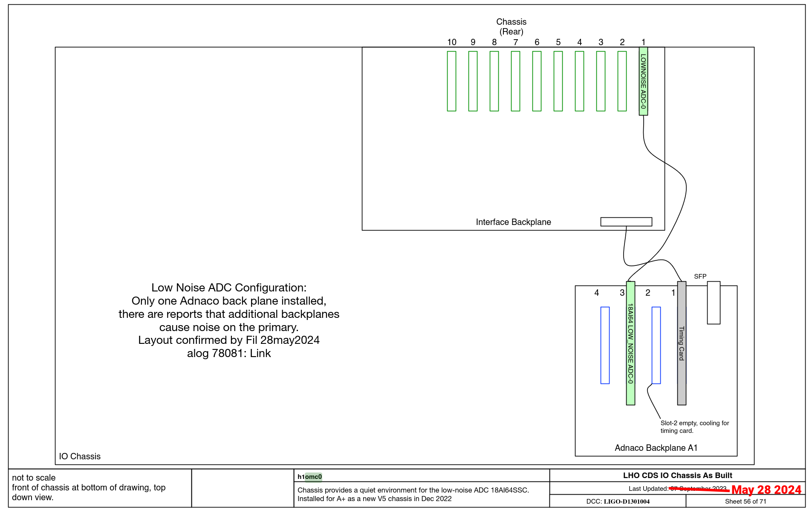Click the red May 28 2024 date annotation
812x513 pixels.
click(766, 490)
